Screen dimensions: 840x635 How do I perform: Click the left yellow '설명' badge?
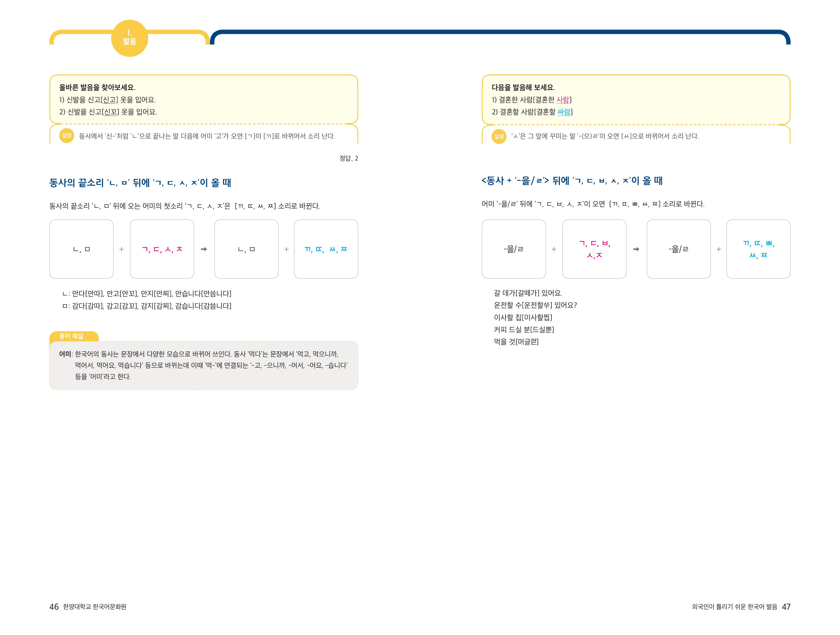pos(67,136)
